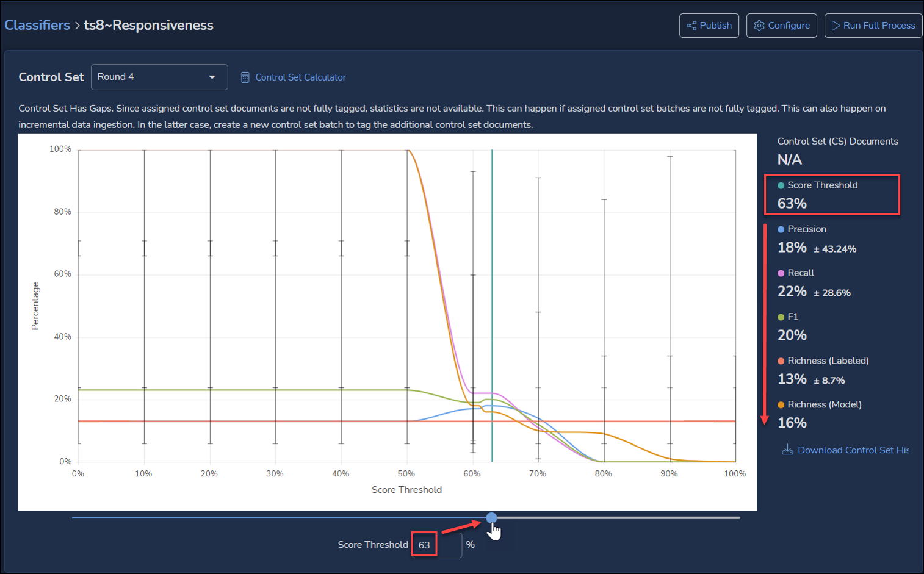
Task: Click the Download Control Set History link
Action: click(852, 450)
